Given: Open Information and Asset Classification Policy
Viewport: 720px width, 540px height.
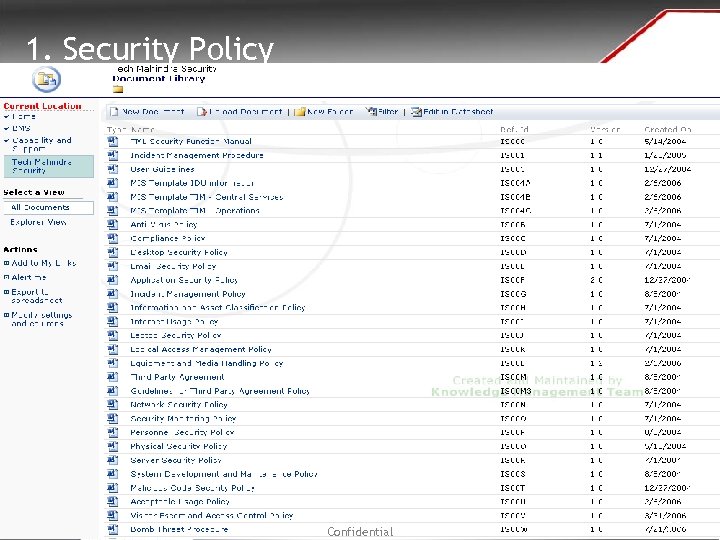Looking at the screenshot, I should coord(218,308).
